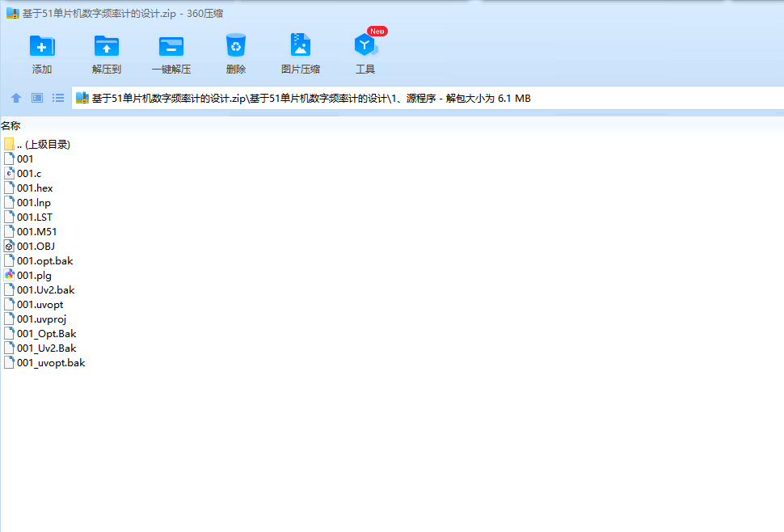The image size is (784, 532).
Task: Click the blank file icon beside 001.hex
Action: coord(9,188)
